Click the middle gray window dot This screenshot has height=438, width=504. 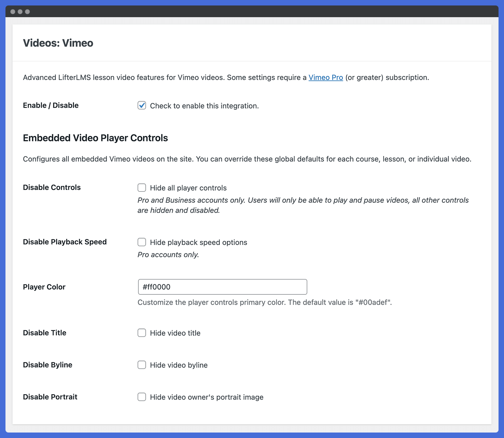[20, 12]
